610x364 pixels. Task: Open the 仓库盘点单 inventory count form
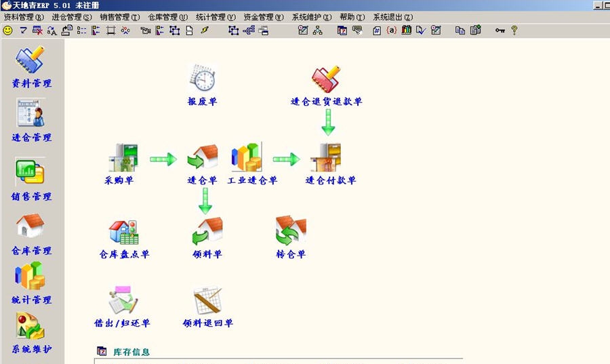(x=125, y=239)
